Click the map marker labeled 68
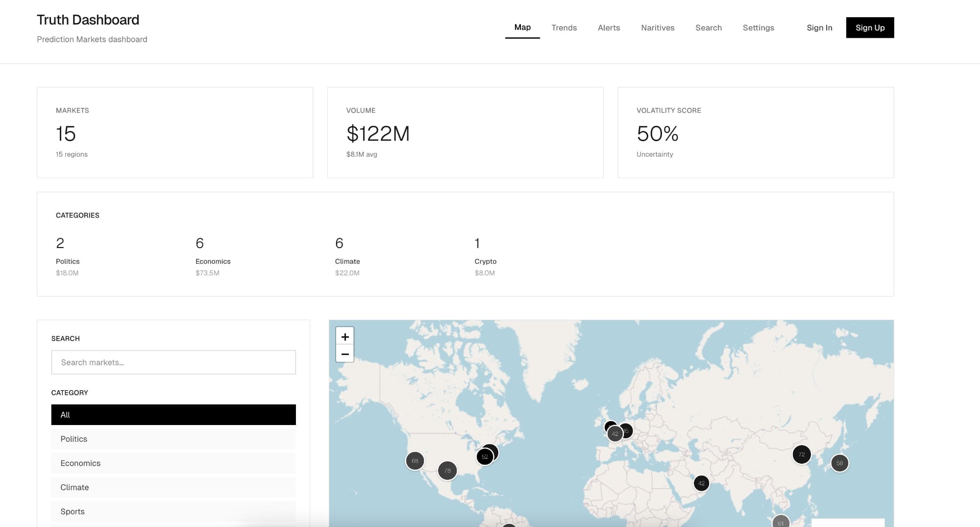The width and height of the screenshot is (980, 527). click(415, 461)
